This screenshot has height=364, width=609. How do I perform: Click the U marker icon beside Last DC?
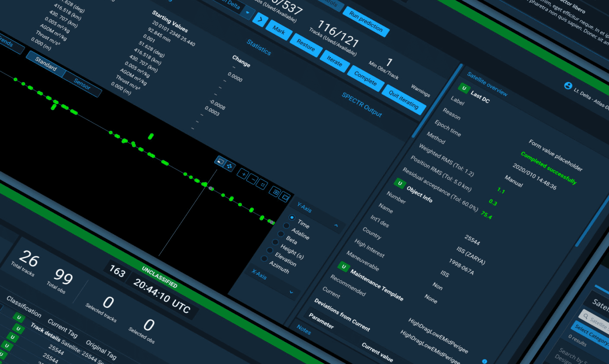point(464,88)
